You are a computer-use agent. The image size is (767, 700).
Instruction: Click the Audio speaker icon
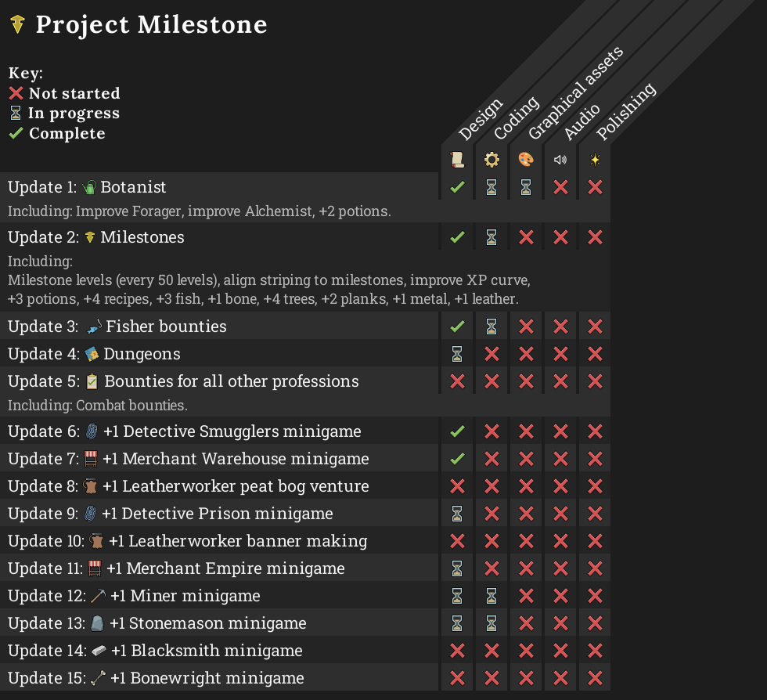560,160
